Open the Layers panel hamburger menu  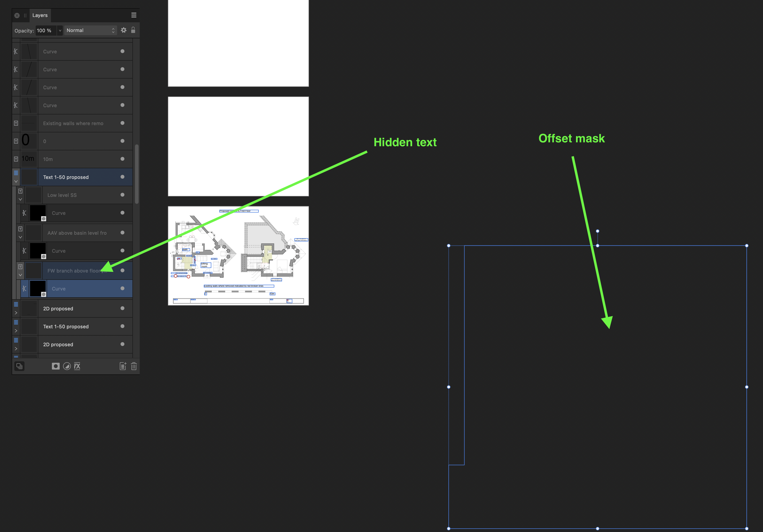[x=134, y=15]
